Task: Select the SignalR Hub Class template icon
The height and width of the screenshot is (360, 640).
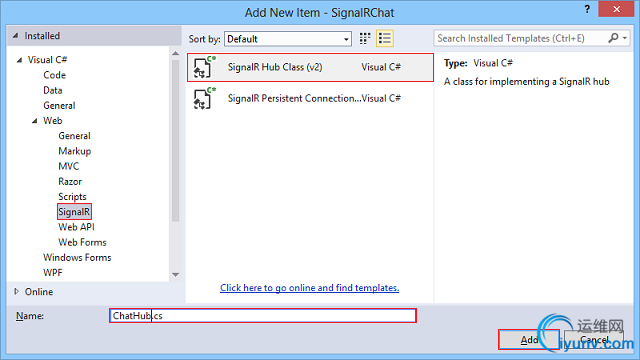Action: pyautogui.click(x=203, y=67)
